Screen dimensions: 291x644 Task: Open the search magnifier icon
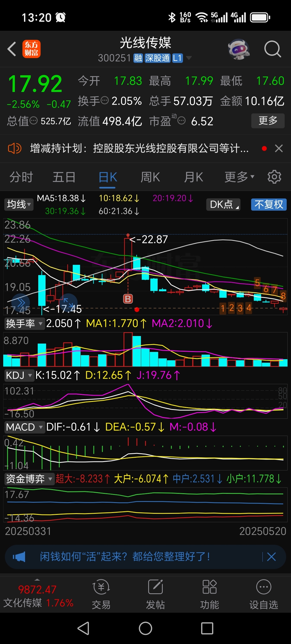[x=272, y=49]
